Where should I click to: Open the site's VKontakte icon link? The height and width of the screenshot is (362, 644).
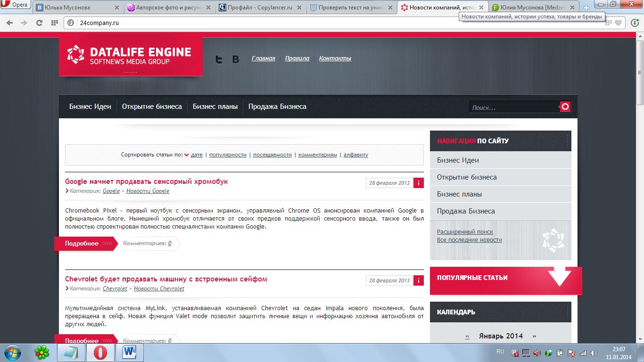pos(236,59)
